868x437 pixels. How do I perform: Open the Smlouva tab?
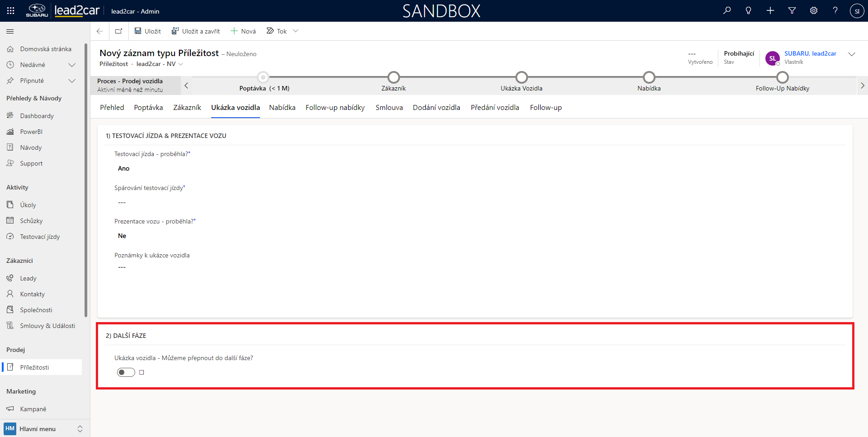point(389,108)
